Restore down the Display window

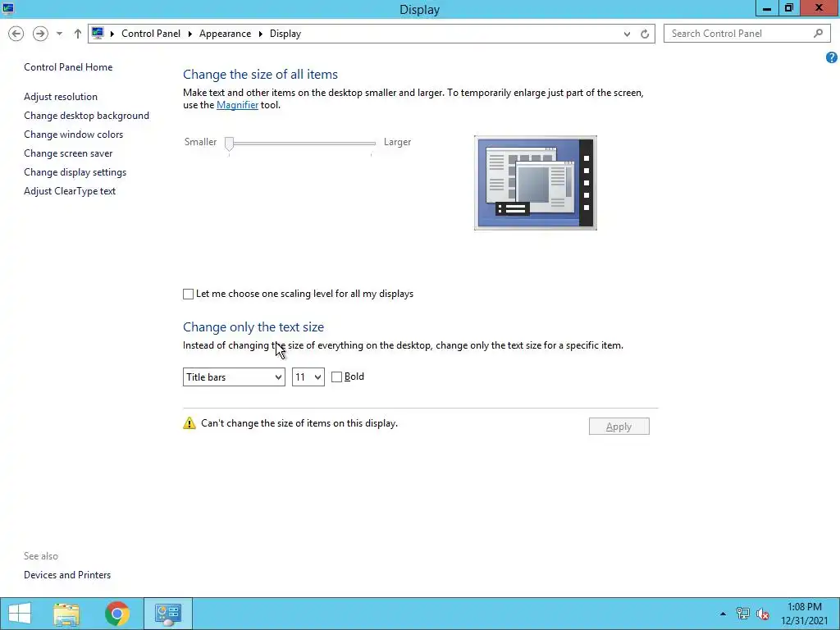click(788, 8)
